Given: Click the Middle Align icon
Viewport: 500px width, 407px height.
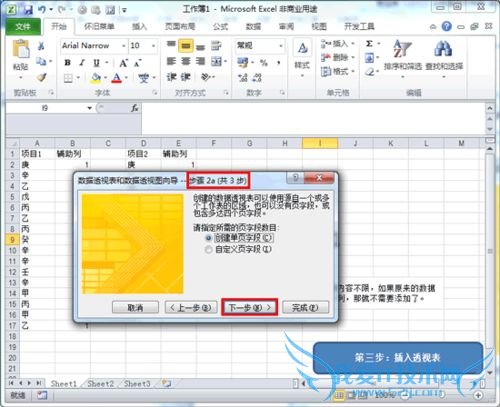Looking at the screenshot, I should [x=186, y=46].
